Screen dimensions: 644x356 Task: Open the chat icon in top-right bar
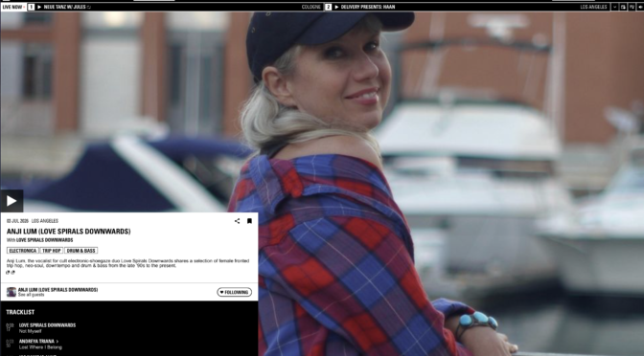click(x=623, y=7)
